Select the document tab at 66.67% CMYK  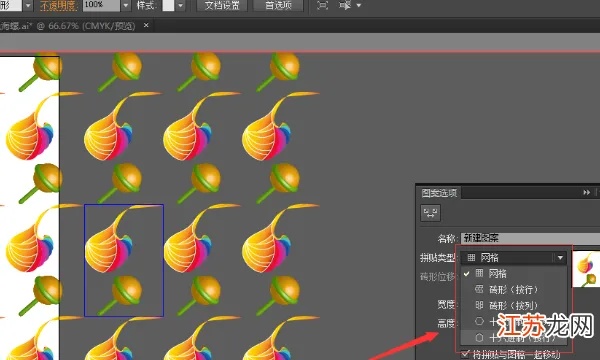[68, 26]
